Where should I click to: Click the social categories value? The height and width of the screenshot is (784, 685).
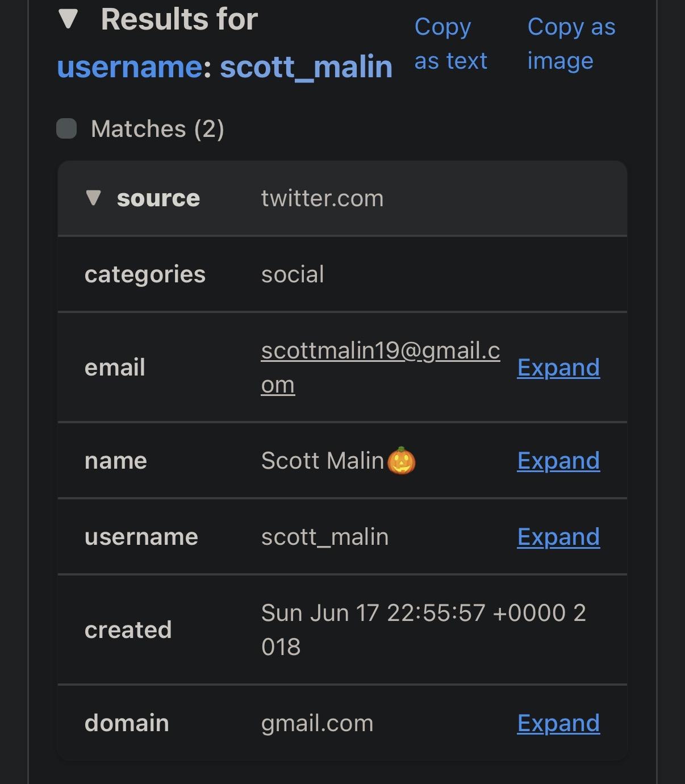coord(293,274)
